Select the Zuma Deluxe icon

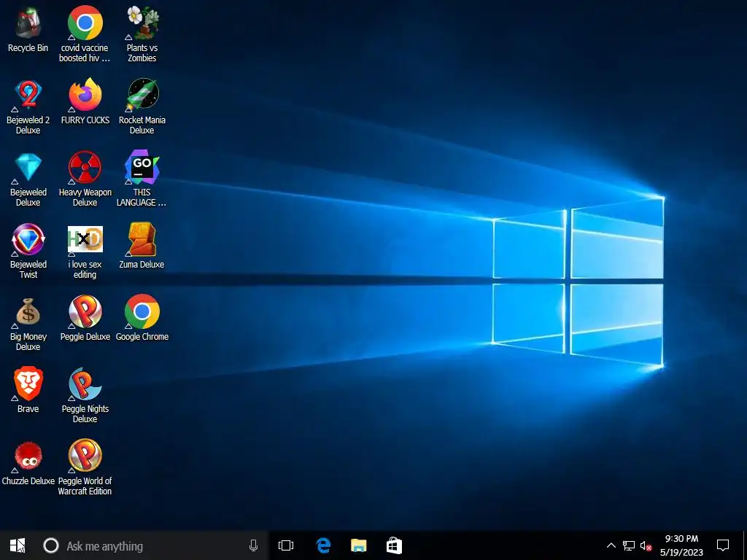tap(142, 239)
